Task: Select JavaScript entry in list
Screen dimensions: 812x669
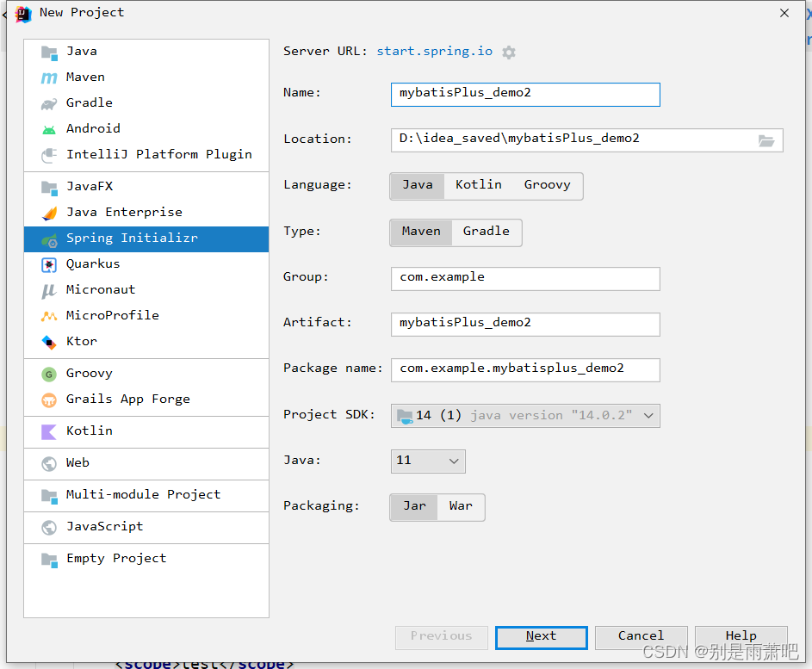Action: pyautogui.click(x=146, y=528)
